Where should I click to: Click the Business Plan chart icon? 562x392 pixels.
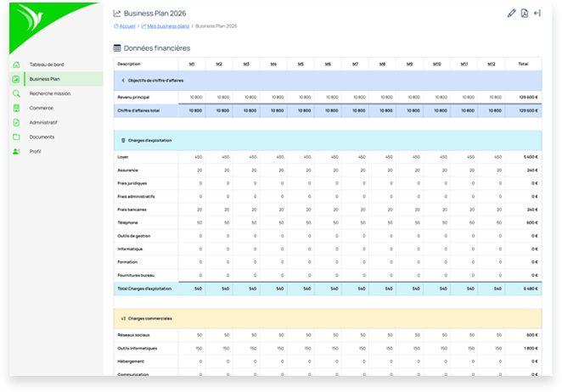16,79
